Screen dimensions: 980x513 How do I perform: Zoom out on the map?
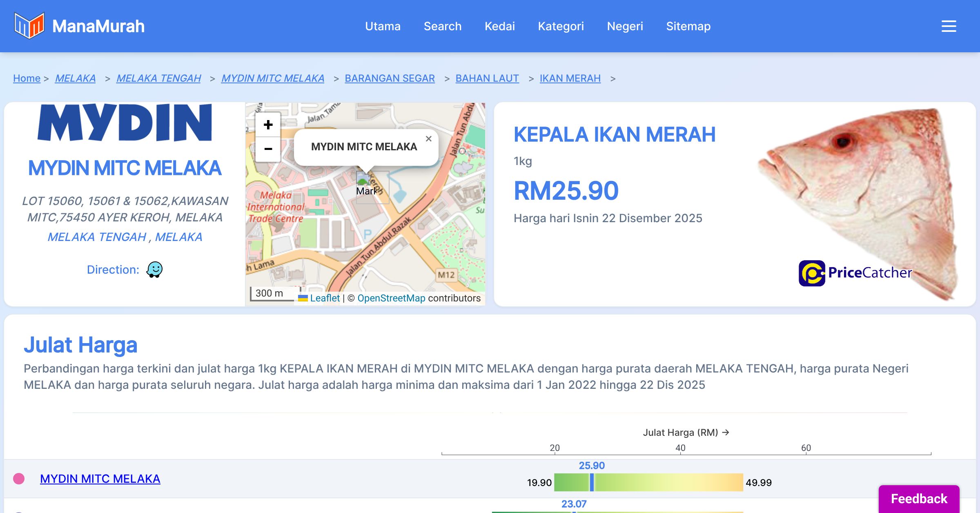click(x=268, y=149)
